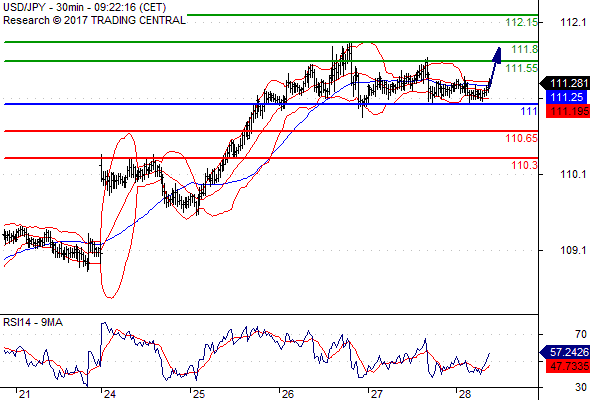Select the 111.281 current price tag
The width and height of the screenshot is (590, 400).
click(565, 83)
